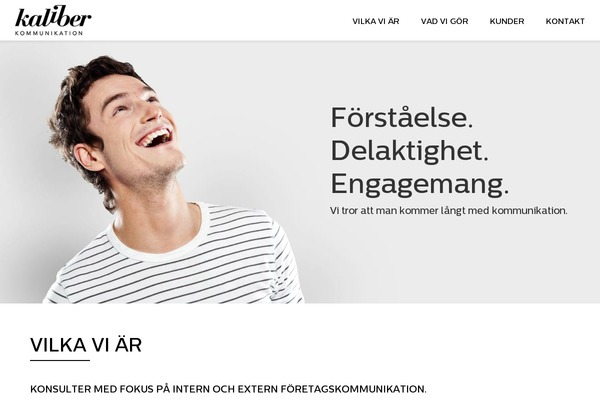Open the KONTAKT navigation link

[565, 21]
